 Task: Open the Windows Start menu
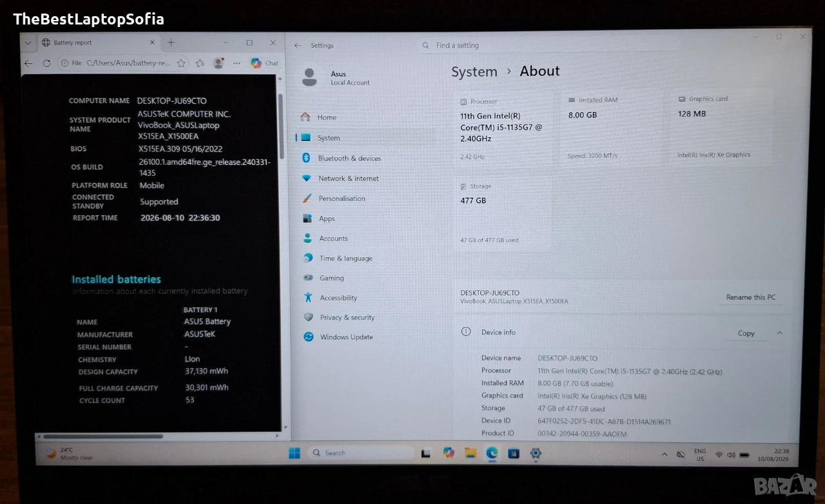coord(294,453)
